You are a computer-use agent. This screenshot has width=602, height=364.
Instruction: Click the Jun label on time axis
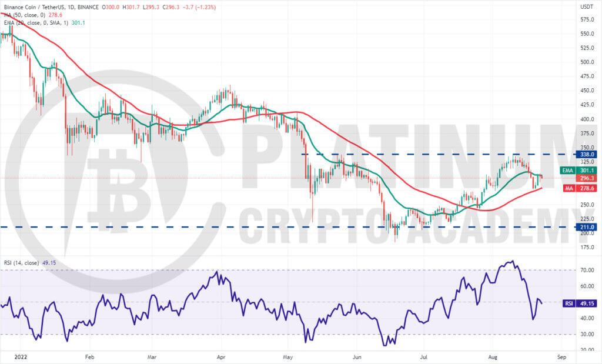[x=357, y=357]
